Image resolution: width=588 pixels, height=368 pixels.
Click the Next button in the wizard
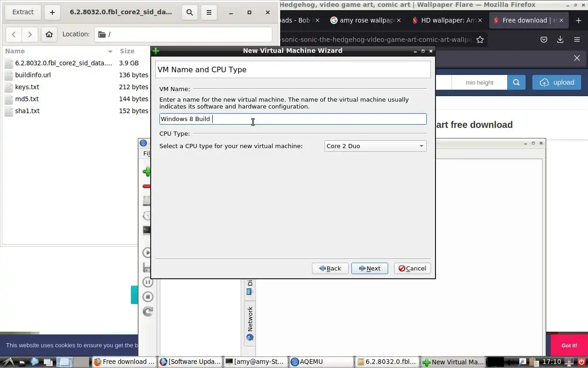click(x=369, y=268)
